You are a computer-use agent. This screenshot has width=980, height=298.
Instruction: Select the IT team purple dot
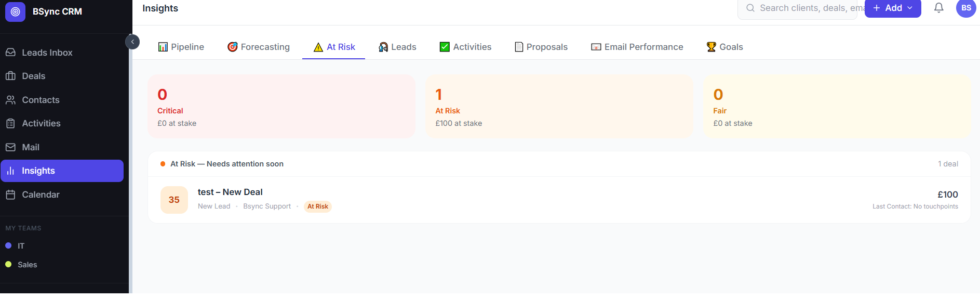click(x=8, y=245)
